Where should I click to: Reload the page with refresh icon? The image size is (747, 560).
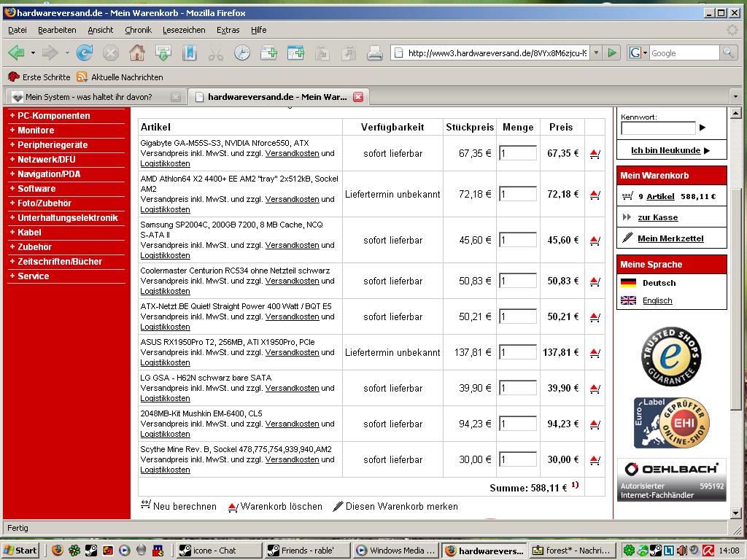click(x=85, y=52)
